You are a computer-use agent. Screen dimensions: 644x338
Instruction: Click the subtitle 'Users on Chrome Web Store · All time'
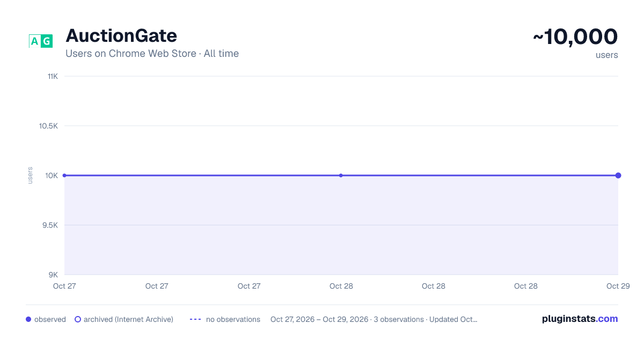[x=152, y=54]
